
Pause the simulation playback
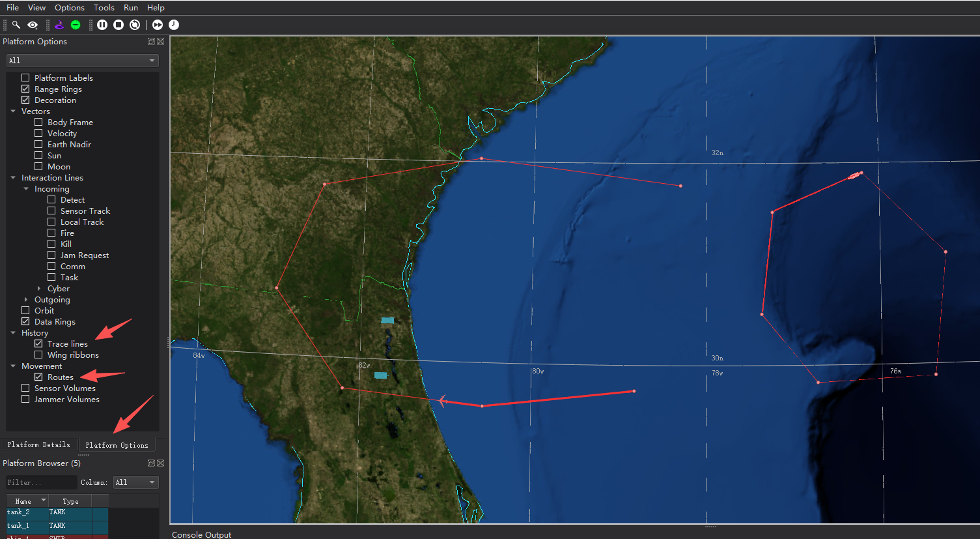coord(102,25)
